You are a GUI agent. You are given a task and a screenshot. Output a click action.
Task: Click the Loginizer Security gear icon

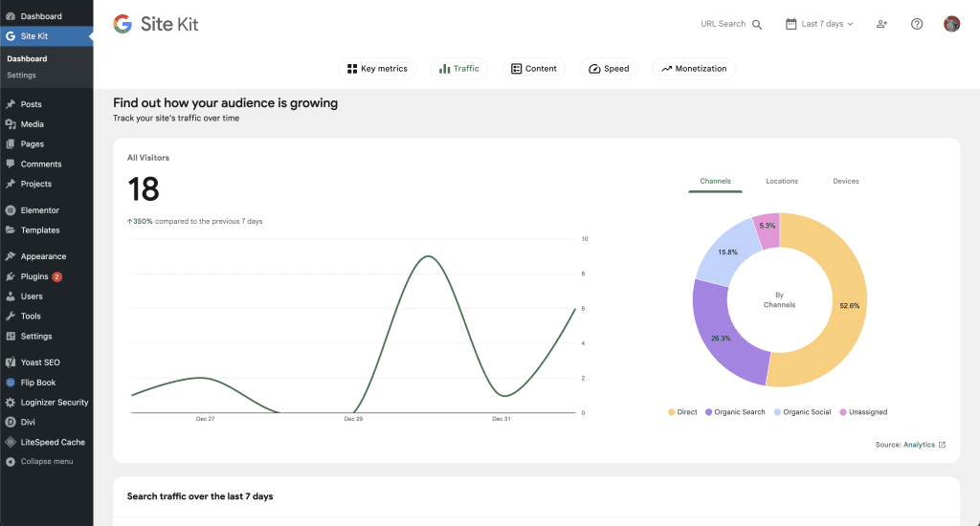coord(11,403)
